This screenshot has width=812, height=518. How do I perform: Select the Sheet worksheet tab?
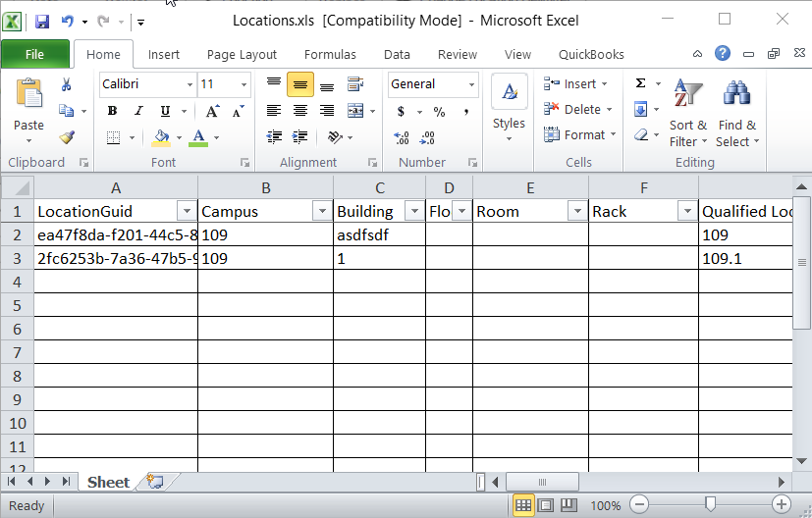[x=109, y=483]
